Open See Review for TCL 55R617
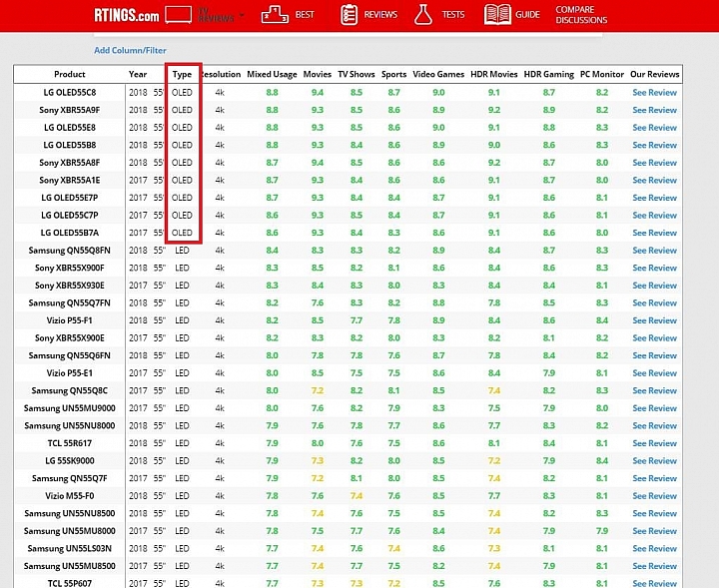Image resolution: width=719 pixels, height=588 pixels. tap(655, 443)
